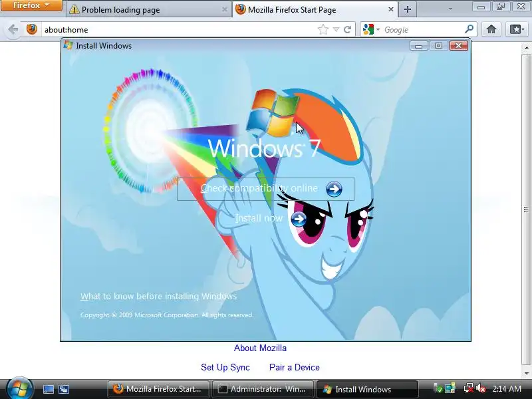Select the Mozilla Firefox Start Page tab

click(315, 10)
